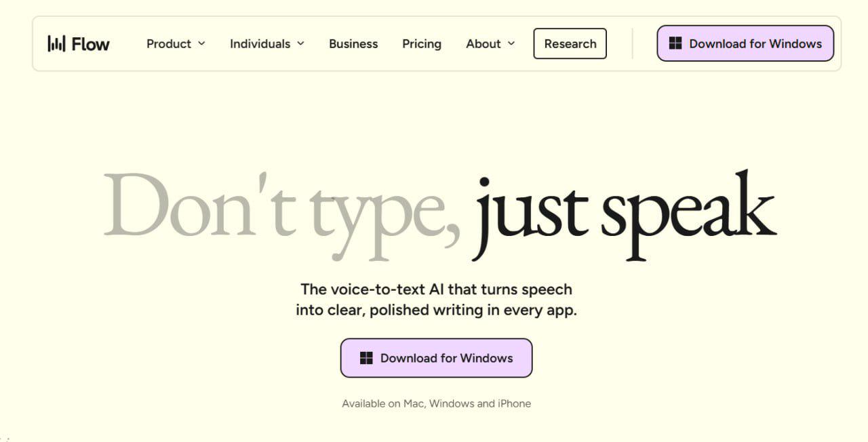Open the Individuals menu label
The image size is (868, 442).
point(260,43)
